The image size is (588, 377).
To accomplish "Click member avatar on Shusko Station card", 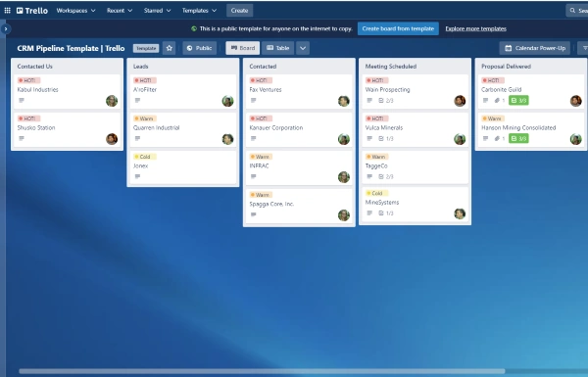I will [112, 139].
